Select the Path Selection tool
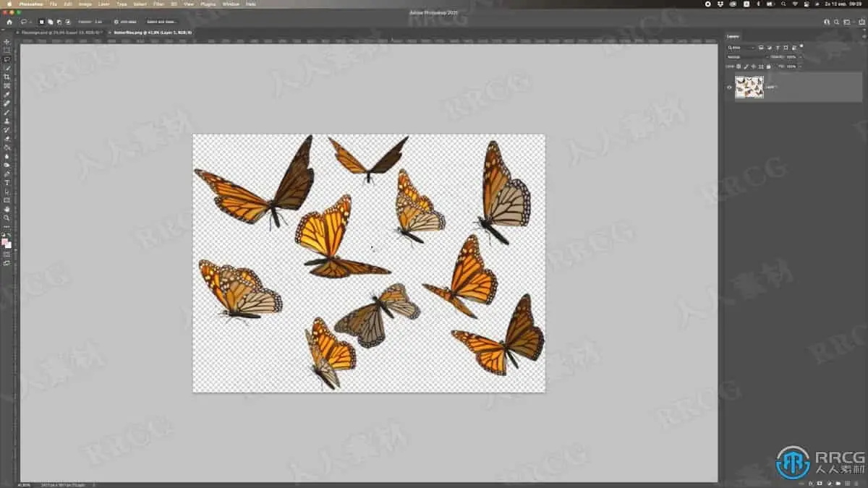 click(x=7, y=191)
